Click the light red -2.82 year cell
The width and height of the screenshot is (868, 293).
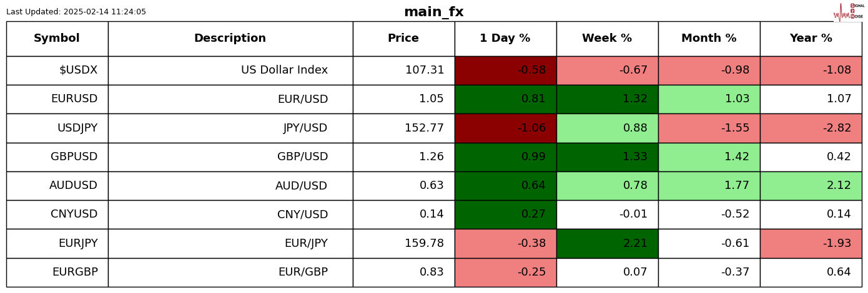click(x=811, y=128)
